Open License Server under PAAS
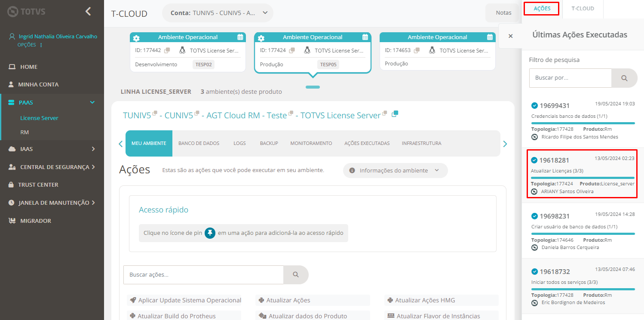The image size is (644, 320). point(39,118)
